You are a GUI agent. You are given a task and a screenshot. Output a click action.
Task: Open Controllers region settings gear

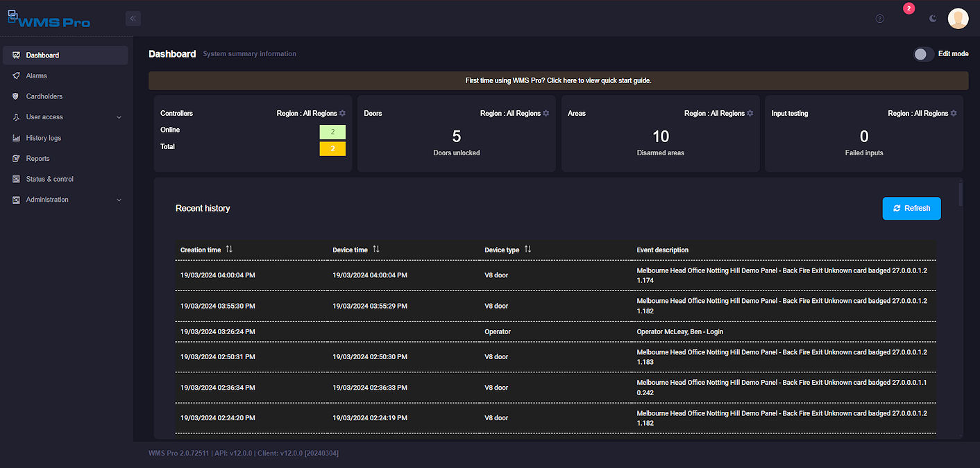(x=342, y=113)
